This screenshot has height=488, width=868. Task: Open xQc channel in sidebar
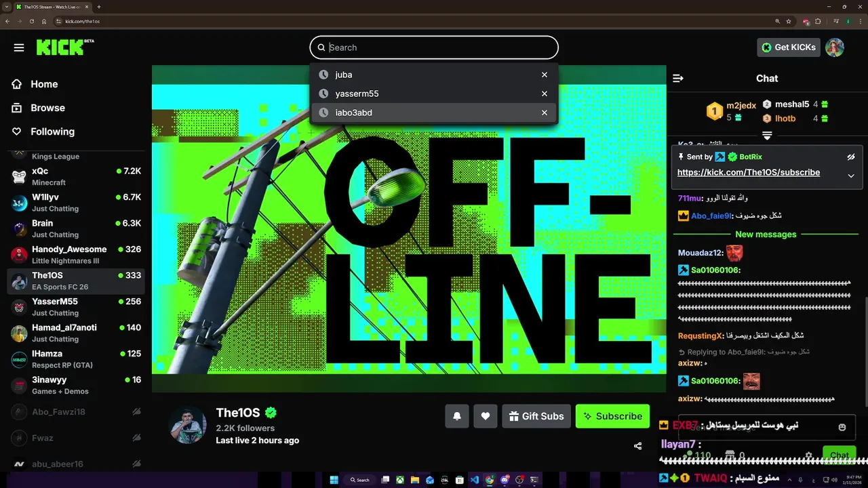pos(75,176)
